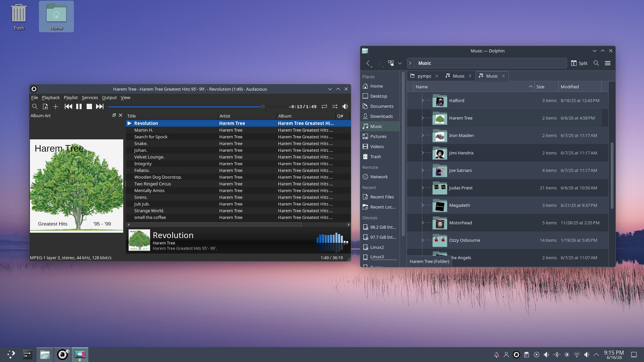Toggle repeat mode in Audacious

pyautogui.click(x=324, y=106)
